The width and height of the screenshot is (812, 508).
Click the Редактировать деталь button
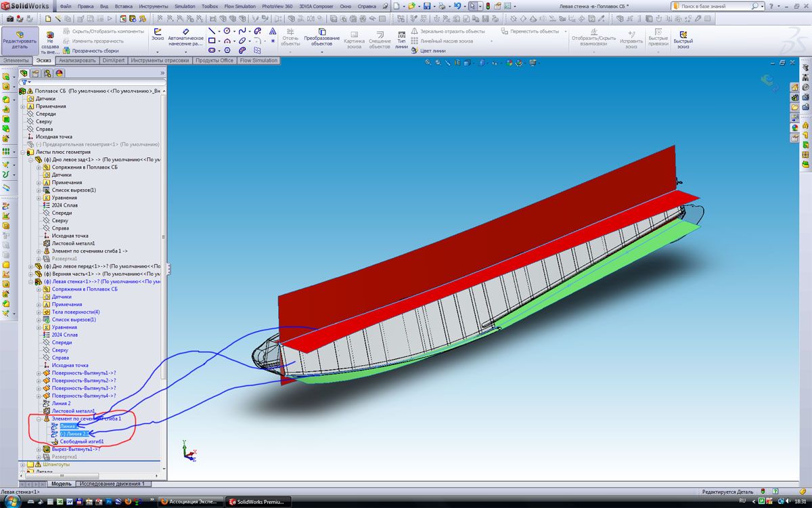coord(20,41)
